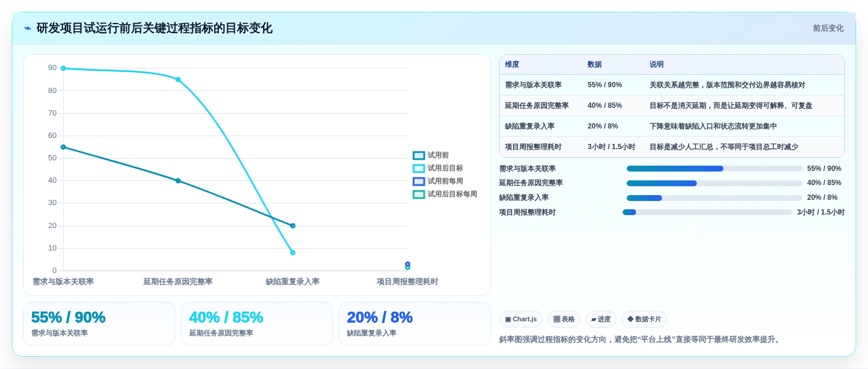Click the 数据 column header

pos(613,65)
